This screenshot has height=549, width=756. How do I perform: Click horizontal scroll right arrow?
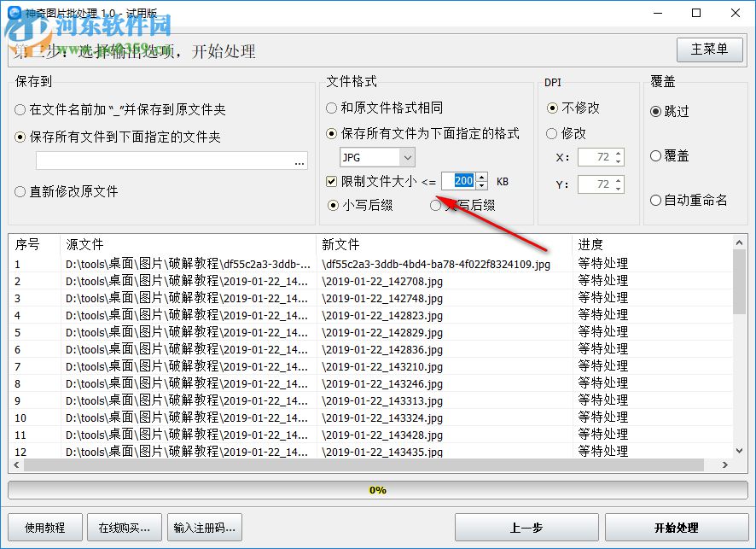[x=725, y=465]
